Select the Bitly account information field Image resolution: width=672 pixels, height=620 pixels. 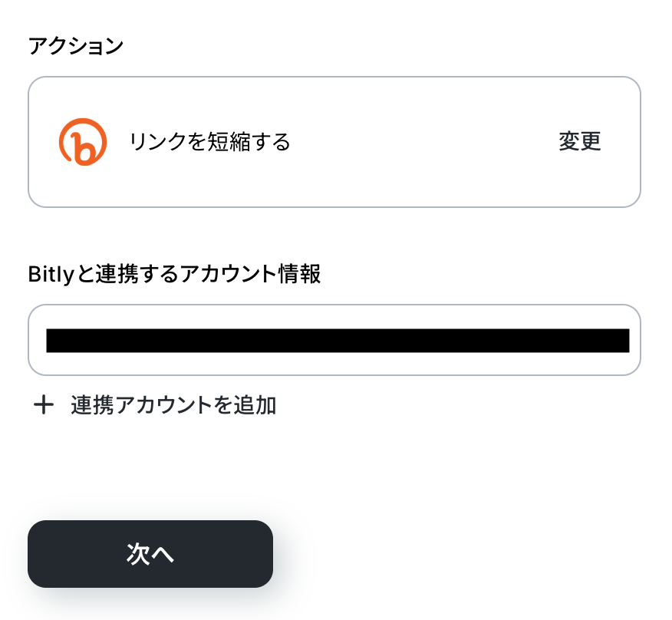334,340
